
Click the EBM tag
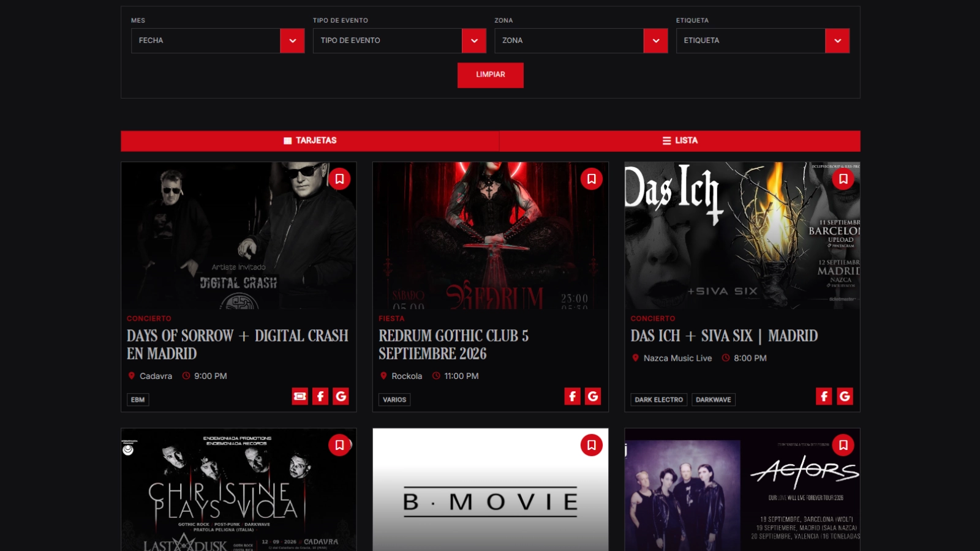pos(138,400)
